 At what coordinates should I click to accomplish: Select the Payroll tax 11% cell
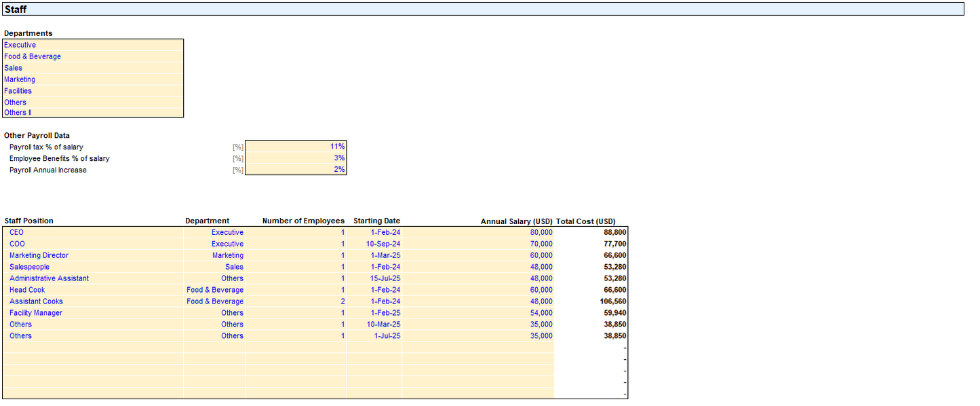[x=296, y=147]
